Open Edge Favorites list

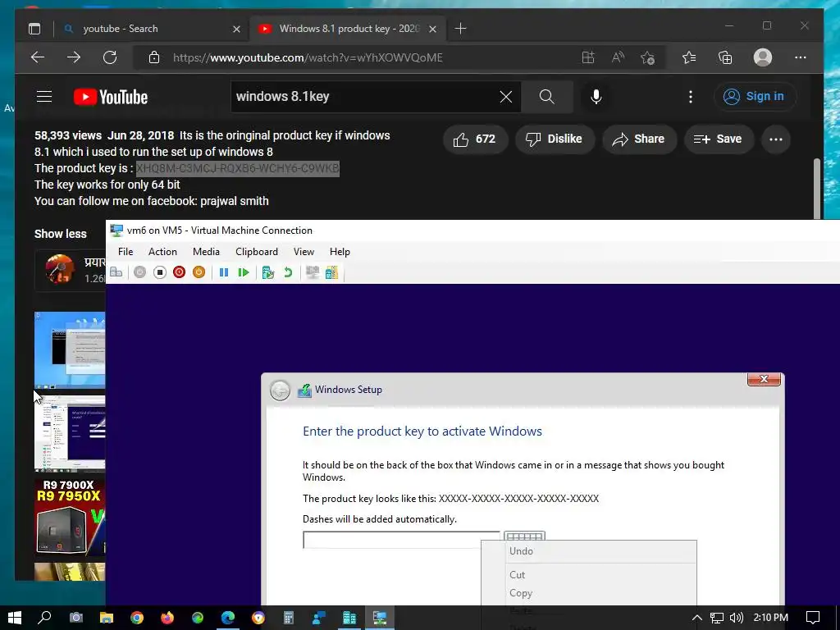point(689,57)
